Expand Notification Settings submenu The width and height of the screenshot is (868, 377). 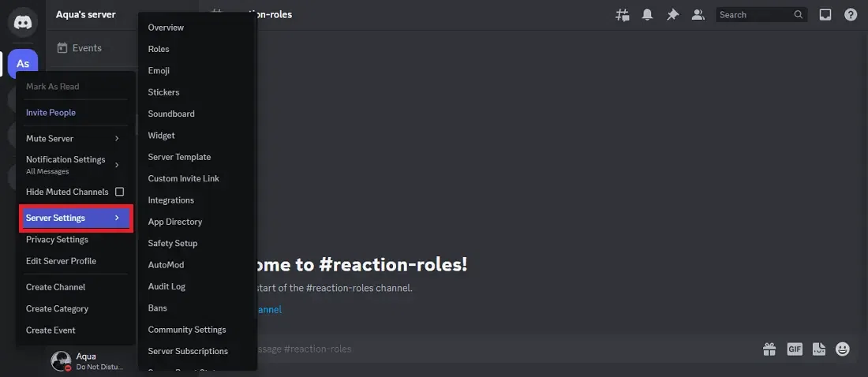[x=75, y=165]
